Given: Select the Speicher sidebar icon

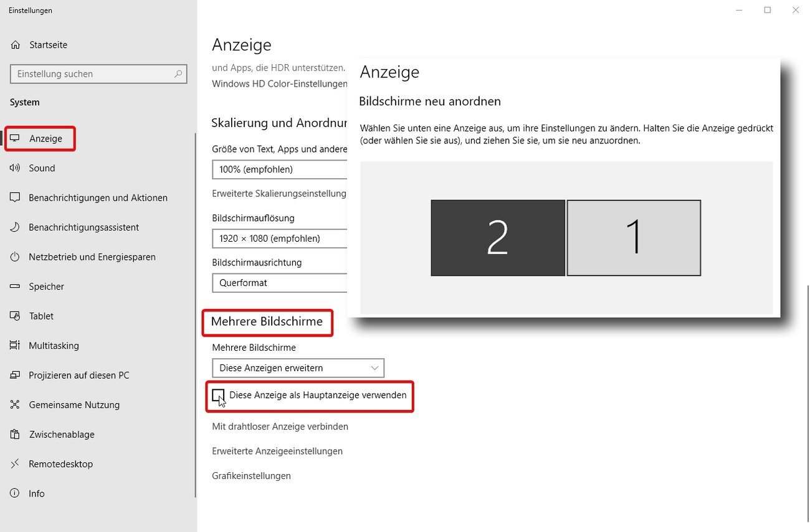Looking at the screenshot, I should point(15,287).
